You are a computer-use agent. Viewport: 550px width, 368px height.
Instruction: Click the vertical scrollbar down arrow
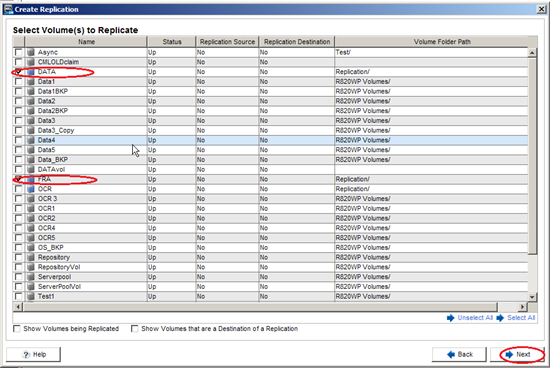532,297
